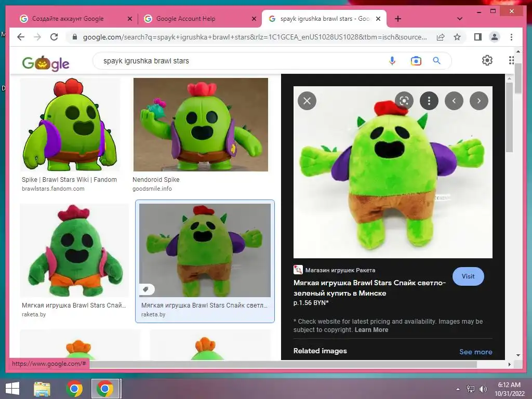This screenshot has height=399, width=532.
Task: View site security lock icon
Action: 75,37
